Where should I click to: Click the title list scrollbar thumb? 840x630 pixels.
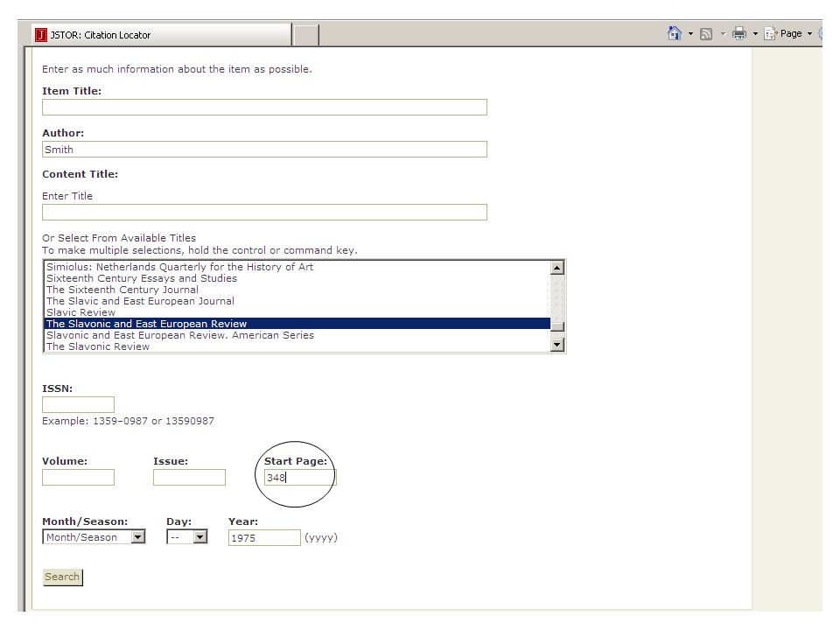[557, 326]
